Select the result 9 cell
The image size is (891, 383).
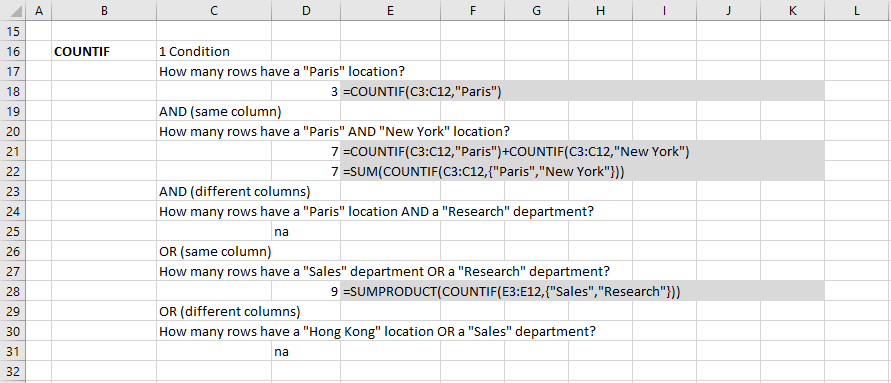306,292
